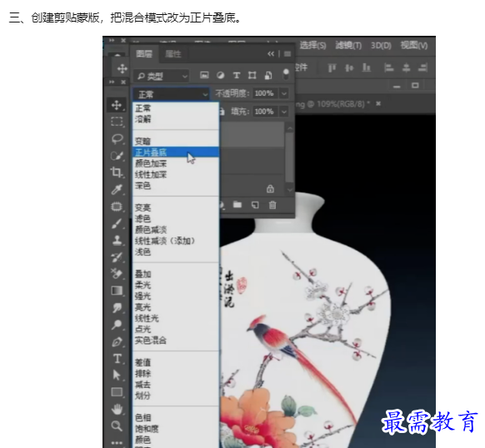The height and width of the screenshot is (448, 485).
Task: Open the 视图(V) menu
Action: [x=414, y=46]
